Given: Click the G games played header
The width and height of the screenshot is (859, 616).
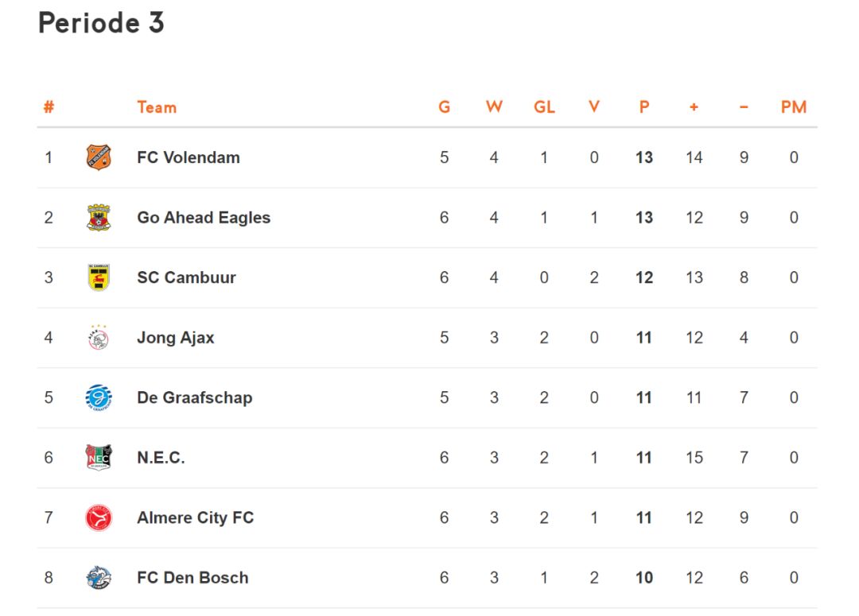Looking at the screenshot, I should pos(445,107).
